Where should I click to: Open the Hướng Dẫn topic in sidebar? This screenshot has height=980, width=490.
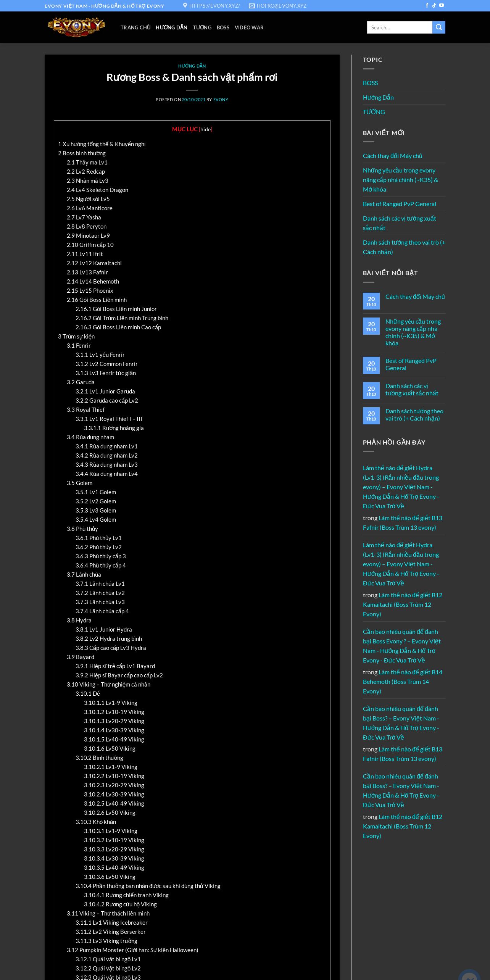(378, 97)
